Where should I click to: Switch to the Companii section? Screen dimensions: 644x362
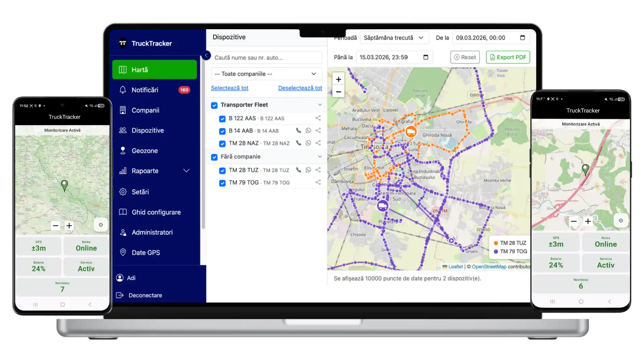(x=145, y=110)
